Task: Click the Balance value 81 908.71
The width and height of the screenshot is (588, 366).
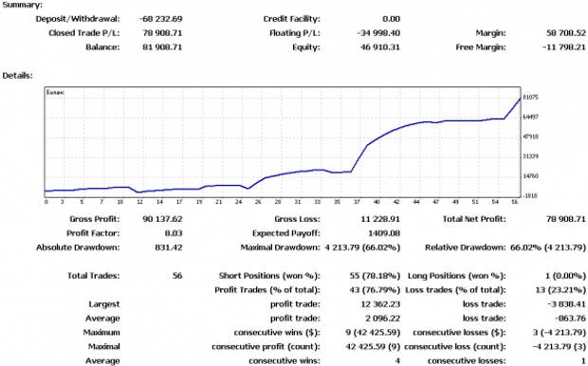Action: tap(162, 47)
